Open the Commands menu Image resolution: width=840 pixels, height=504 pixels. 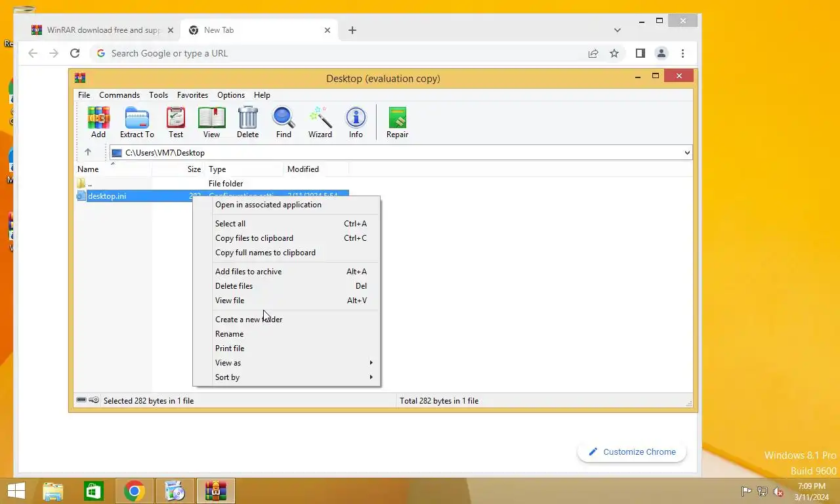coord(119,95)
